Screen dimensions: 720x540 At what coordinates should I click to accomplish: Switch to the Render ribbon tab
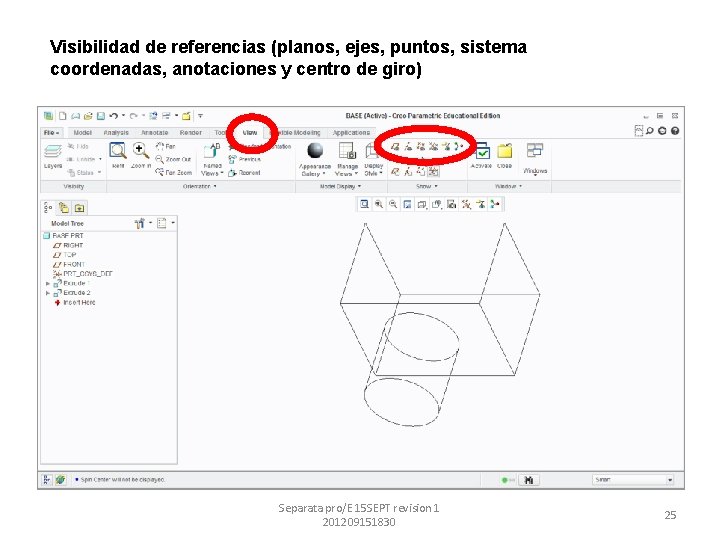[x=191, y=133]
